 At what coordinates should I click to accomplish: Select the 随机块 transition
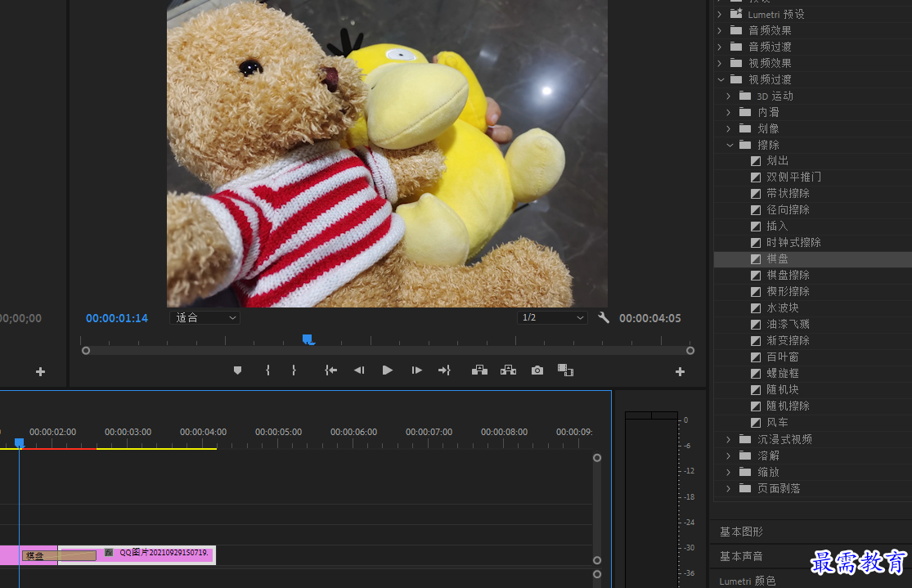click(x=782, y=389)
